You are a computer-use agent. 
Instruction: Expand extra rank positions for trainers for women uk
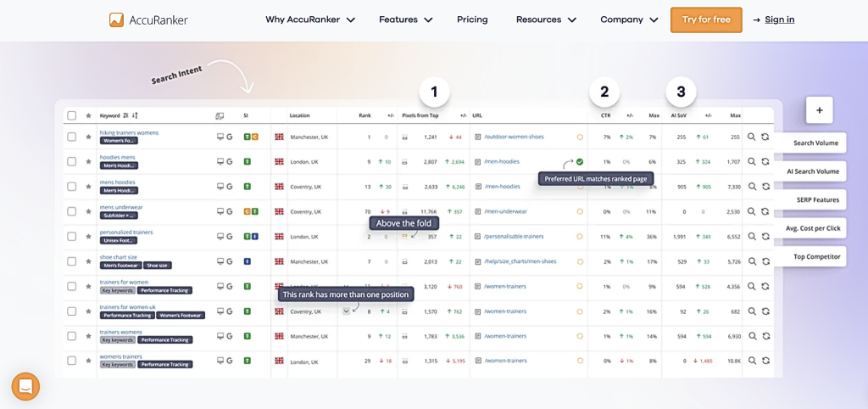[346, 311]
